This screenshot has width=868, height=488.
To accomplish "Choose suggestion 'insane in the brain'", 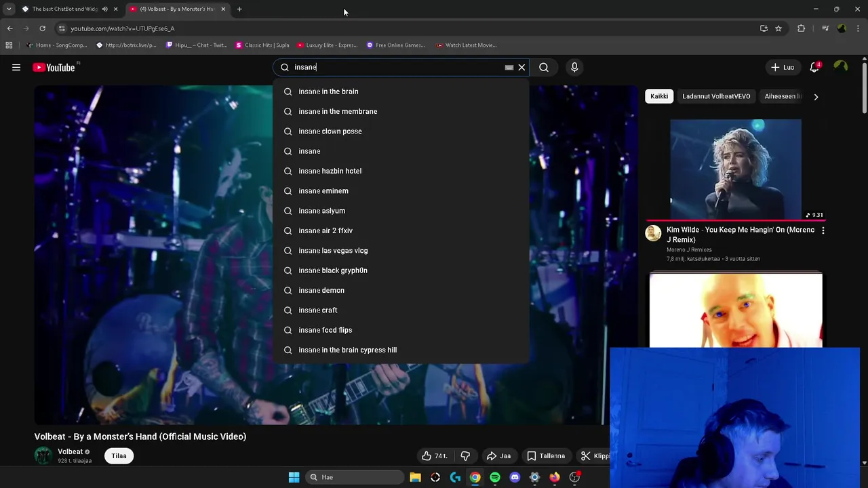I will [x=400, y=91].
